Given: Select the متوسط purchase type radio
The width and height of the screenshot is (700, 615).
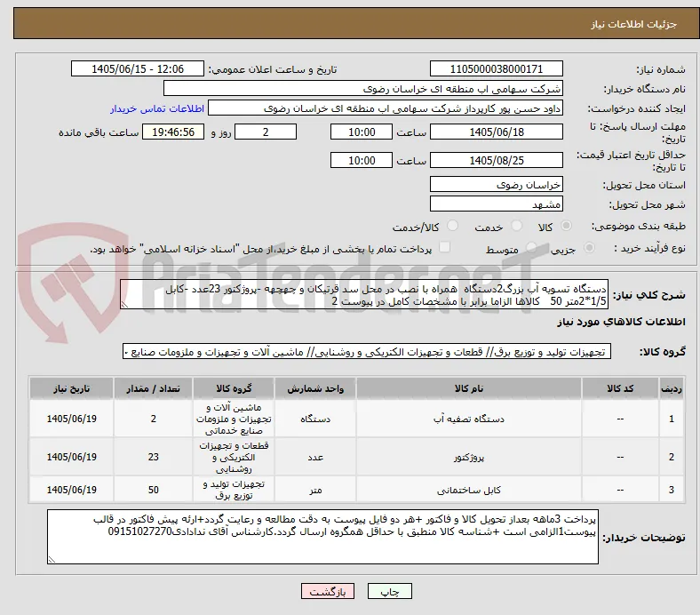Looking at the screenshot, I should (531, 247).
